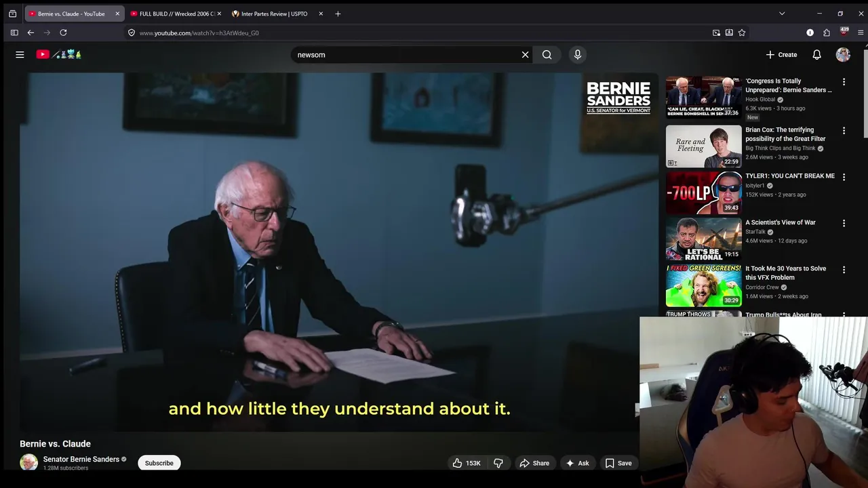
Task: Click the Ask button
Action: coord(577,463)
